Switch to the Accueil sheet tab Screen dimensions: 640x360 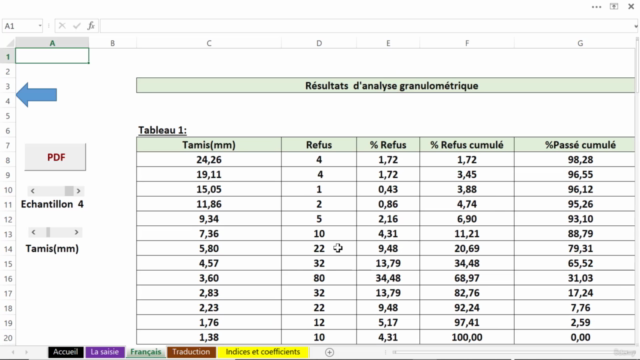pos(65,352)
